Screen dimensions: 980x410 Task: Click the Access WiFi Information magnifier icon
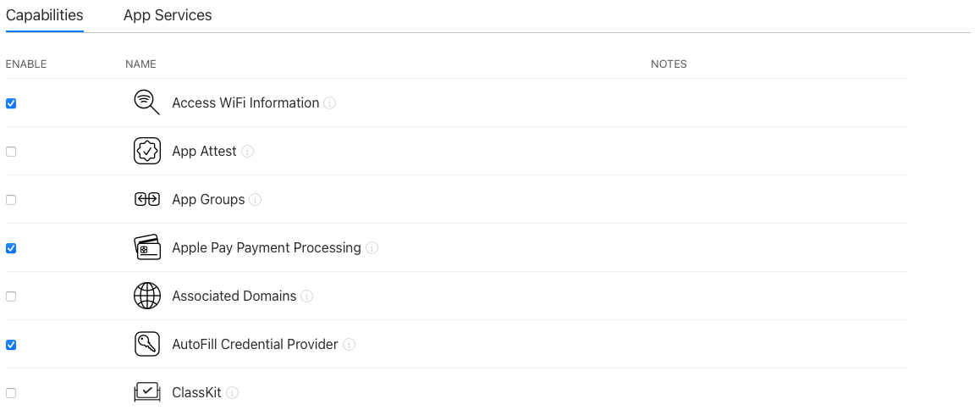click(147, 102)
